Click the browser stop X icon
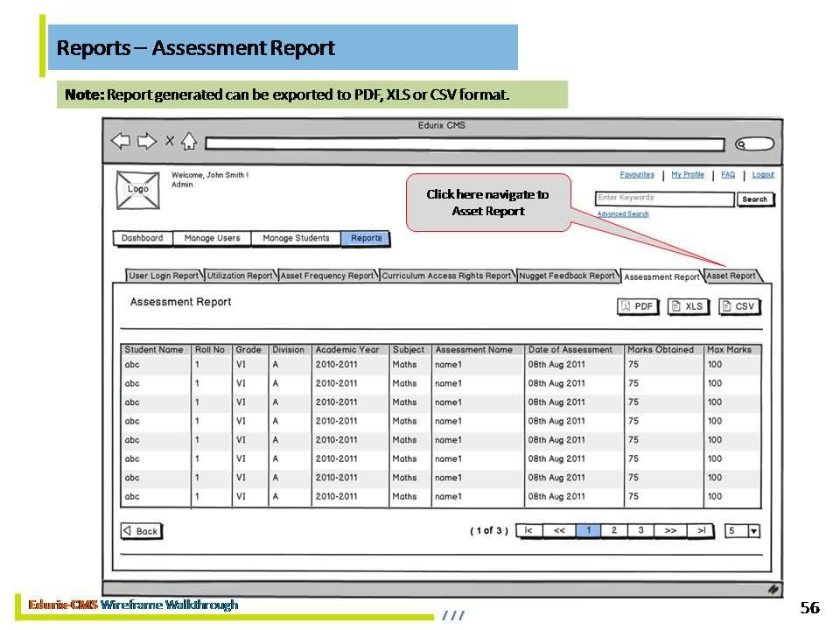Image resolution: width=840 pixels, height=630 pixels. (x=169, y=142)
